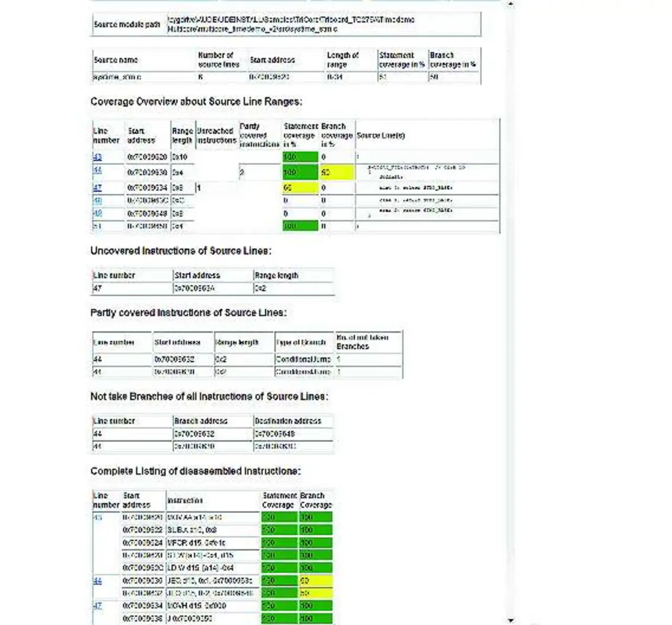Screen dimensions: 672x625
Task: Select the Source module path value cell
Action: pyautogui.click(x=323, y=24)
